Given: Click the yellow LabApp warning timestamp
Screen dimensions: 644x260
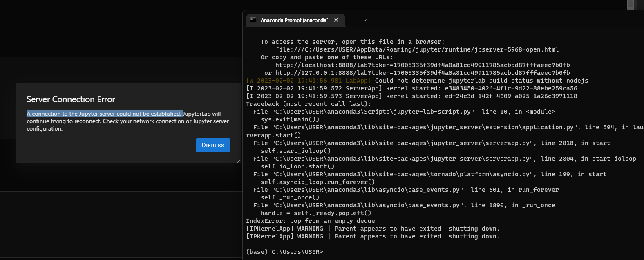Looking at the screenshot, I should pos(309,81).
